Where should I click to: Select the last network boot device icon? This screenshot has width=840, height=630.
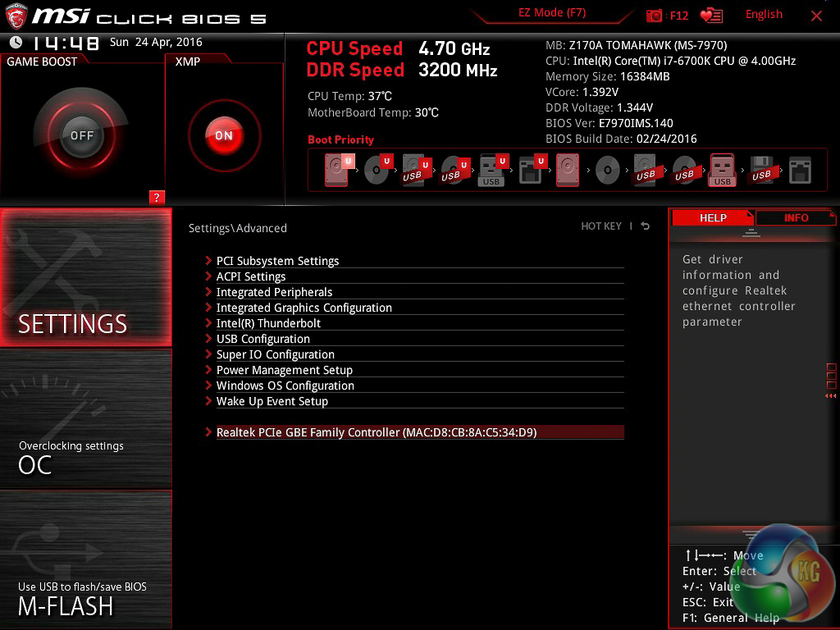click(800, 171)
